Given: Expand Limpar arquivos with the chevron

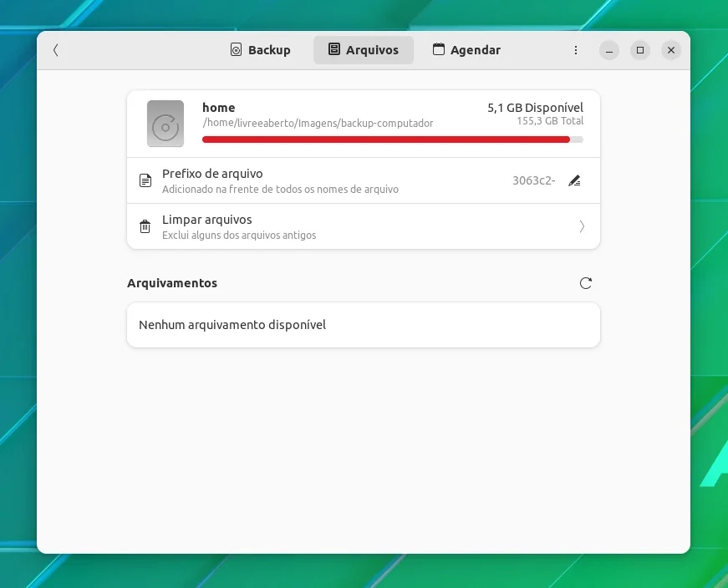Looking at the screenshot, I should tap(582, 226).
